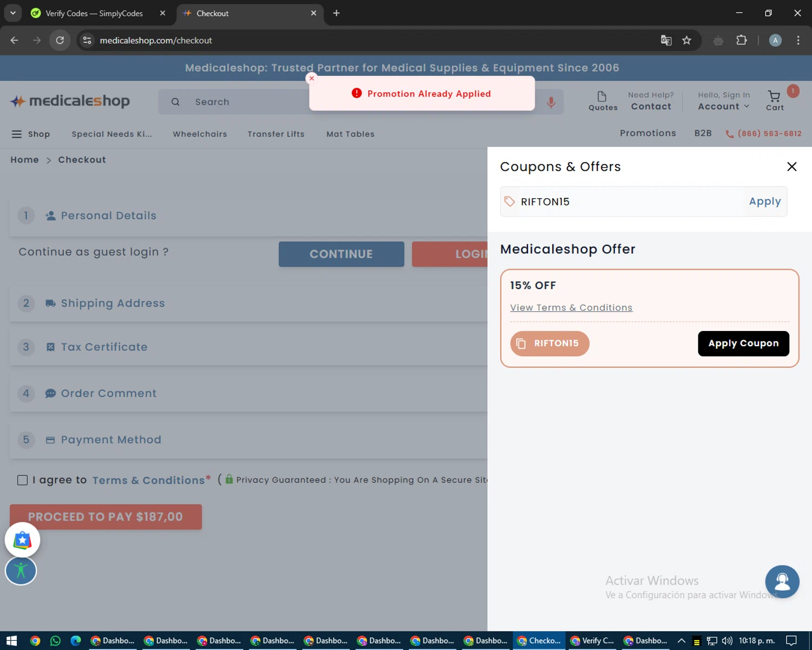This screenshot has height=650, width=812.
Task: Open the B2B link
Action: (703, 133)
